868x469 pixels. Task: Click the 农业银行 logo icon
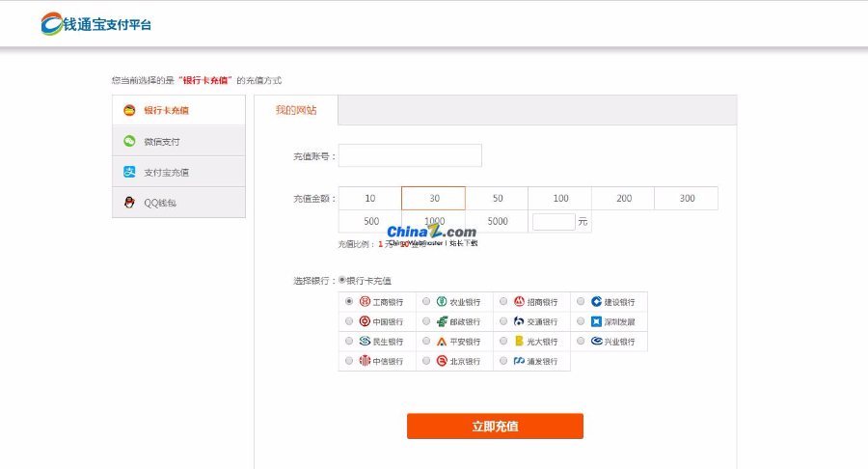pos(442,301)
